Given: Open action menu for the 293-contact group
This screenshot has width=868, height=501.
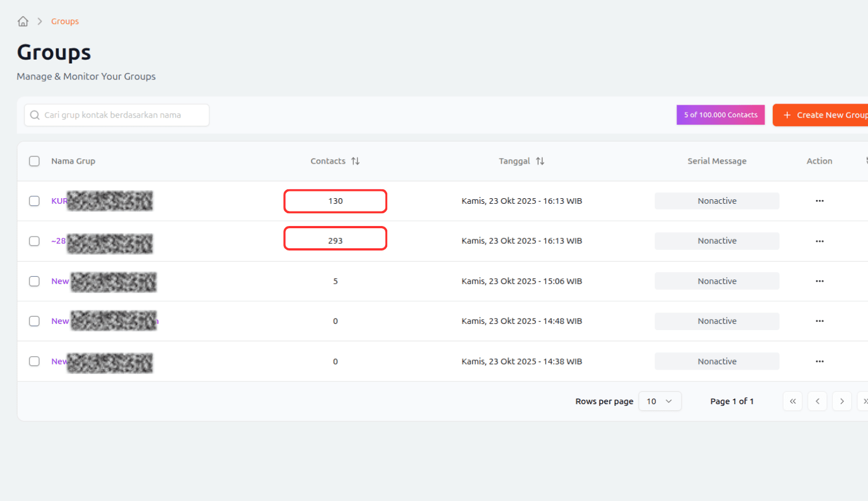Looking at the screenshot, I should 819,241.
